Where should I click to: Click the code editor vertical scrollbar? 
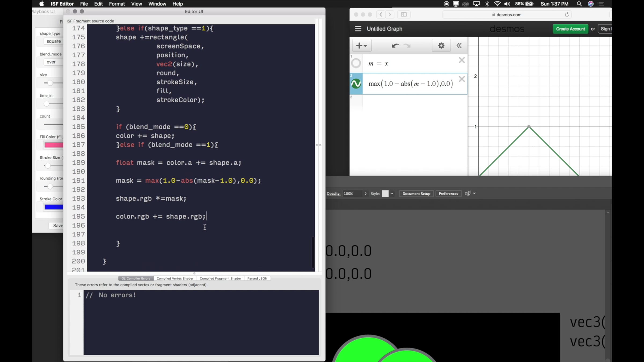[313, 252]
